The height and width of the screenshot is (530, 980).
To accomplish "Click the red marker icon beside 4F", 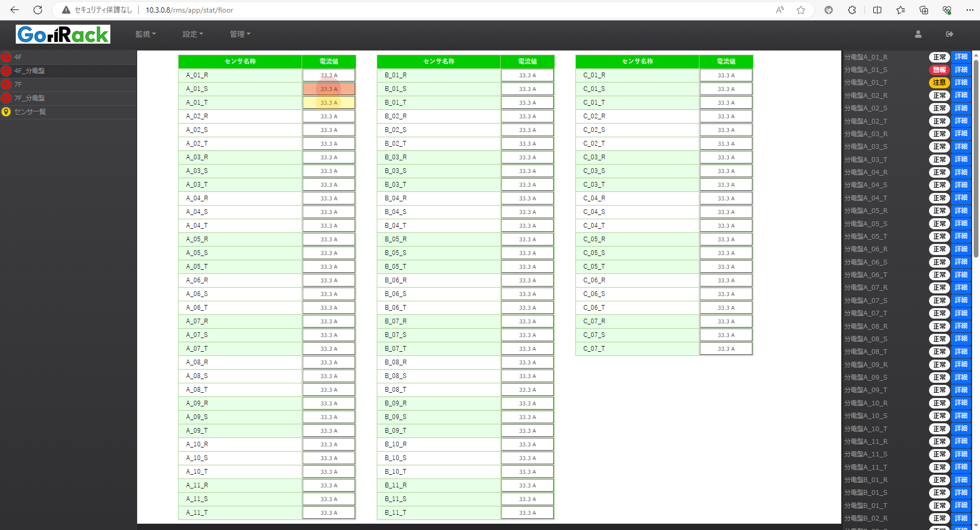I will coord(6,57).
